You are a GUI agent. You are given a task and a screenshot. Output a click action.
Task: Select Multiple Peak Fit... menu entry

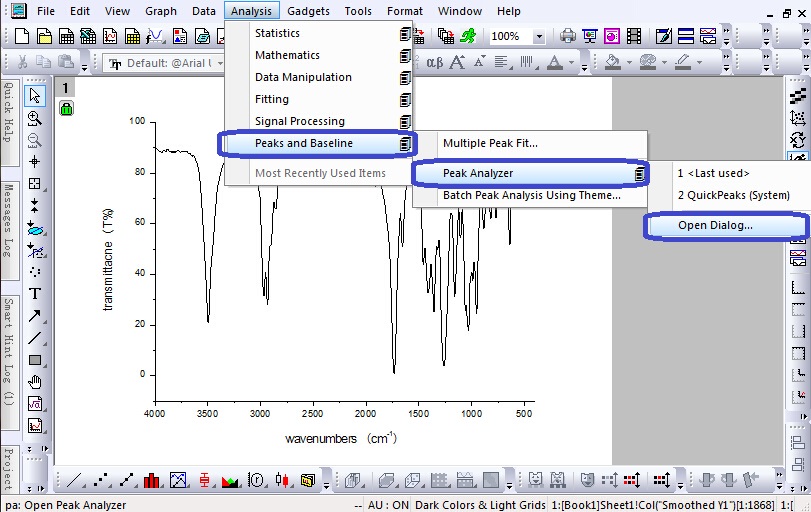490,143
